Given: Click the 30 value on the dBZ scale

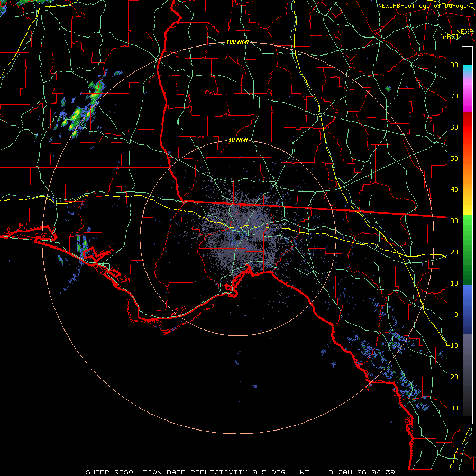Looking at the screenshot, I should [454, 221].
